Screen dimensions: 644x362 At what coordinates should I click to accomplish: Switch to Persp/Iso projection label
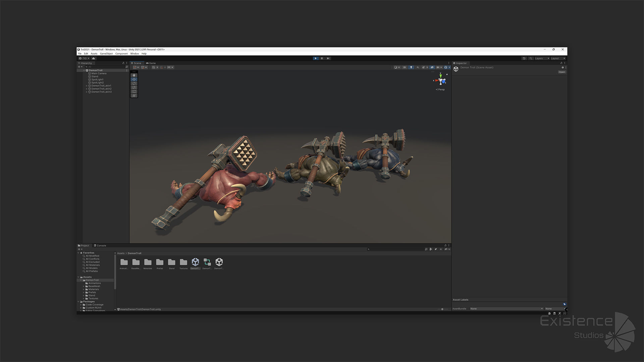click(440, 89)
